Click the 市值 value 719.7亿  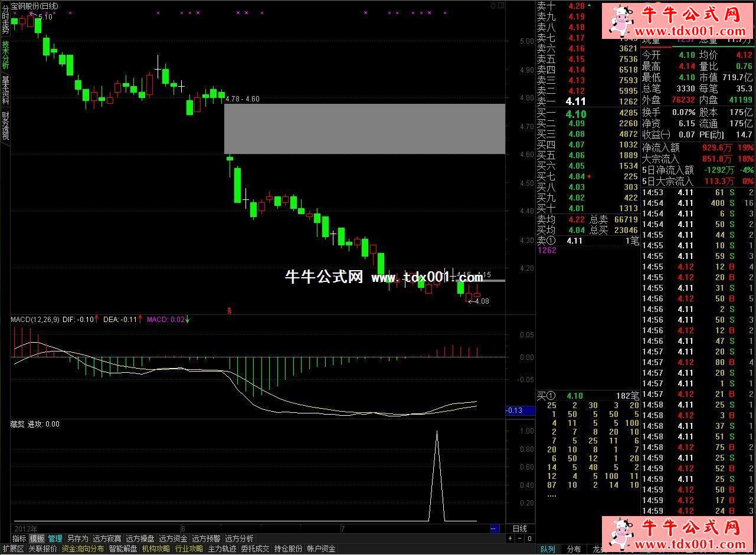pos(737,77)
